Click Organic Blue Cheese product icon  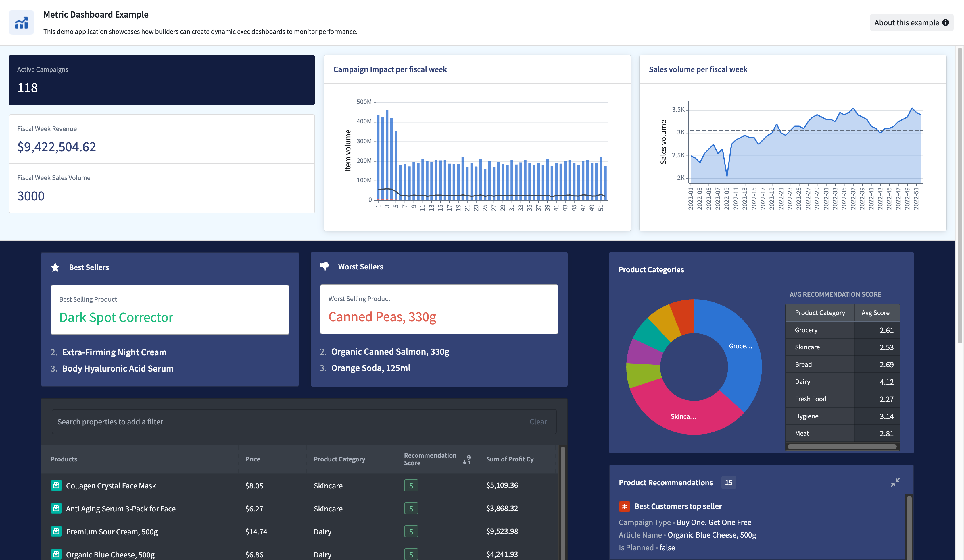tap(56, 554)
